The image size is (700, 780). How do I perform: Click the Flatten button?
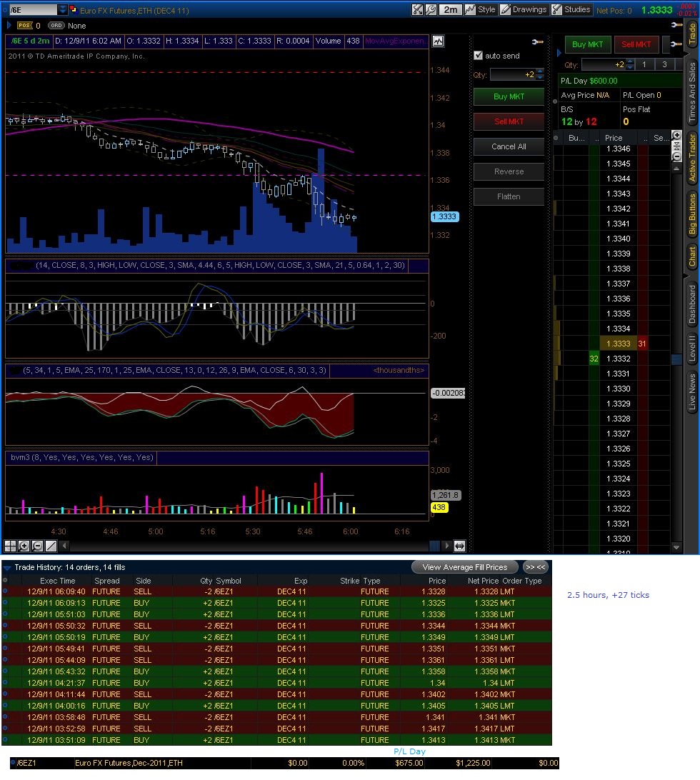tap(509, 196)
